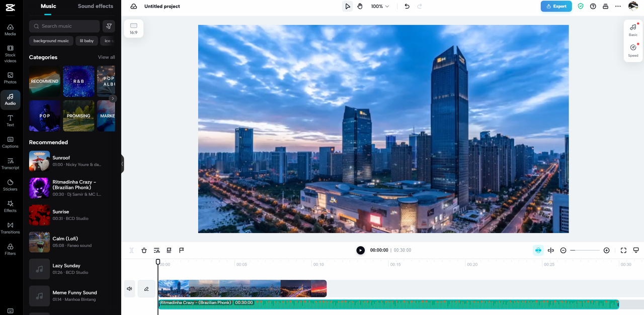Select the hand pan tool

pyautogui.click(x=360, y=7)
